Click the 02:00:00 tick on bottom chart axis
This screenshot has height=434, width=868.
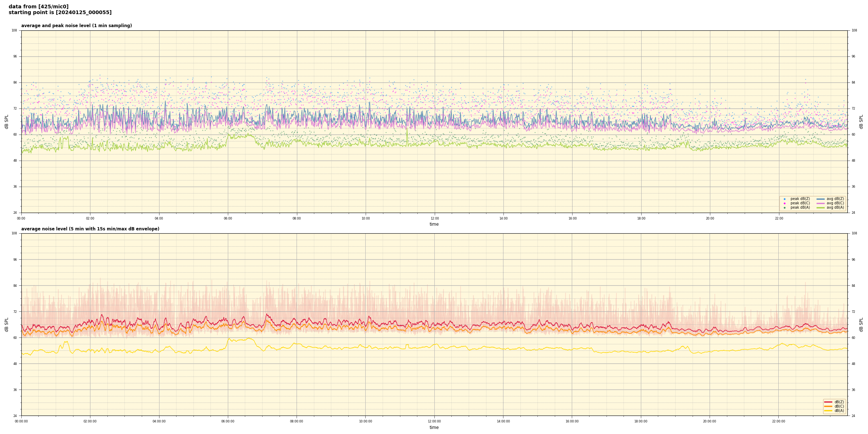tap(90, 421)
